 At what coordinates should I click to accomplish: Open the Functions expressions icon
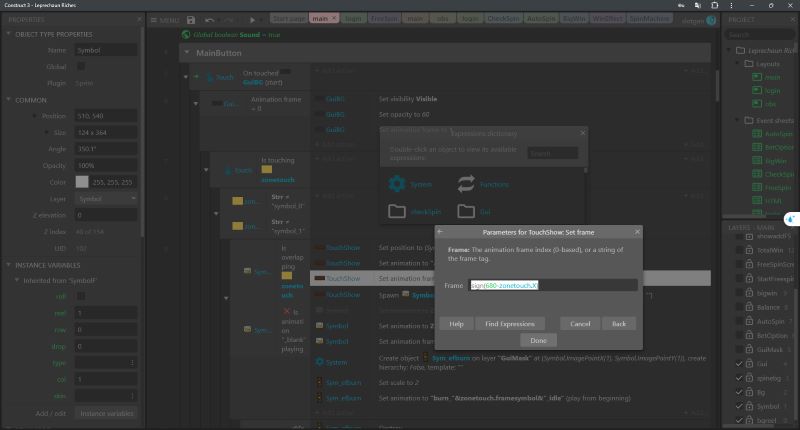tap(466, 184)
